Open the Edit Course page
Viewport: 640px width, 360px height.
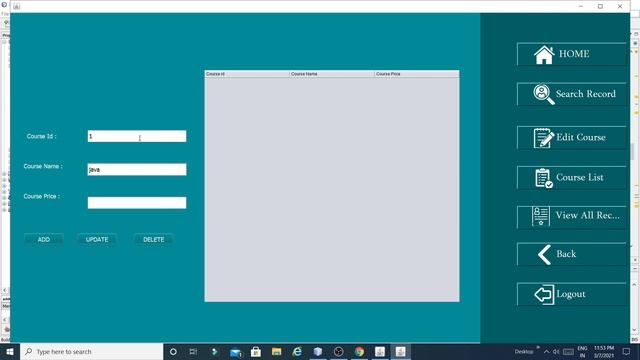[x=571, y=138]
